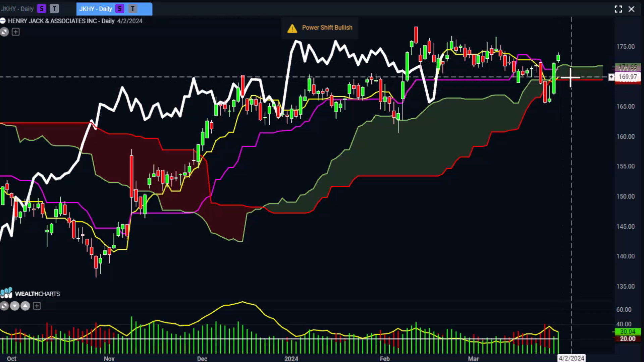Click the 140.00 price axis label
This screenshot has width=644, height=362.
click(626, 256)
